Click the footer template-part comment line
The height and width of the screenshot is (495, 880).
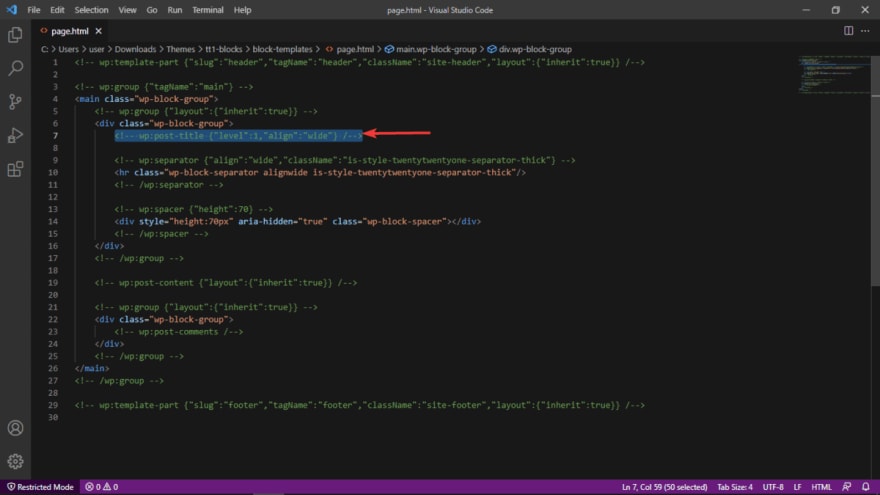(x=360, y=405)
